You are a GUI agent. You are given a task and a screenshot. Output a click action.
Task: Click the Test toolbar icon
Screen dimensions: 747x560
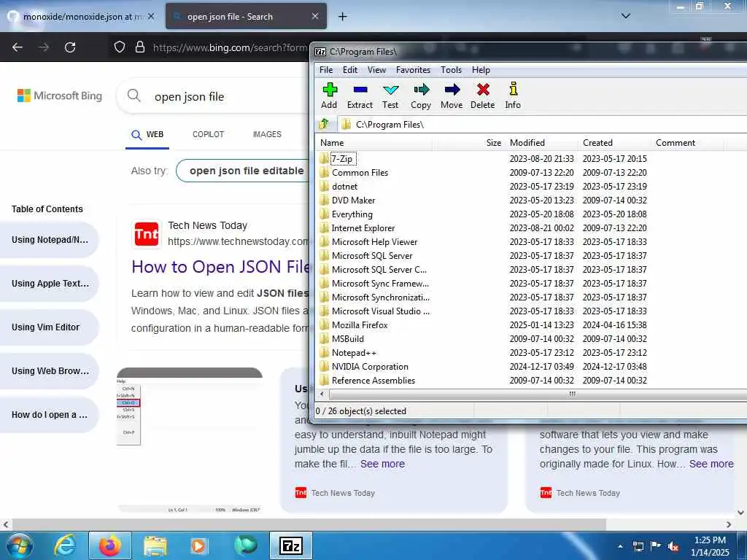coord(390,96)
